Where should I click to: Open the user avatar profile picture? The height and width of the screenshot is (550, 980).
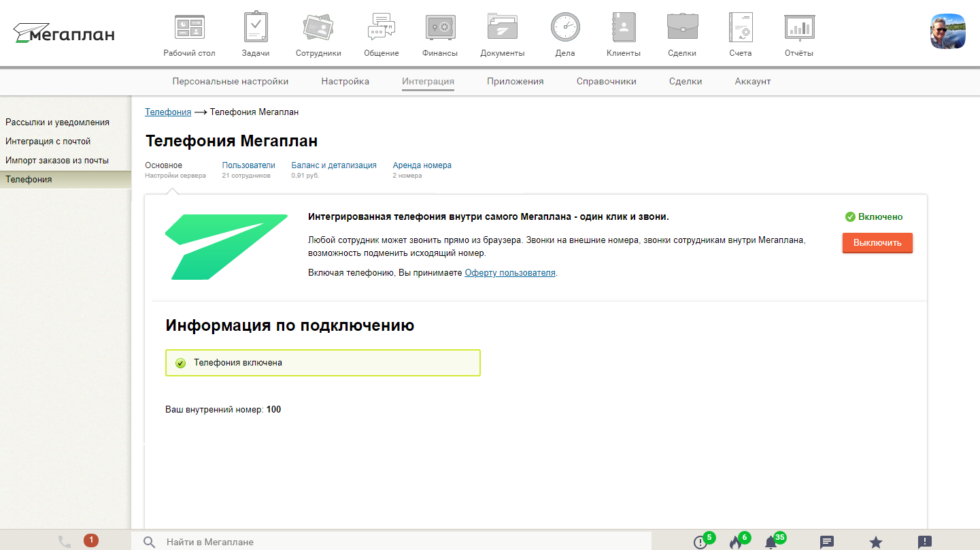pyautogui.click(x=948, y=31)
